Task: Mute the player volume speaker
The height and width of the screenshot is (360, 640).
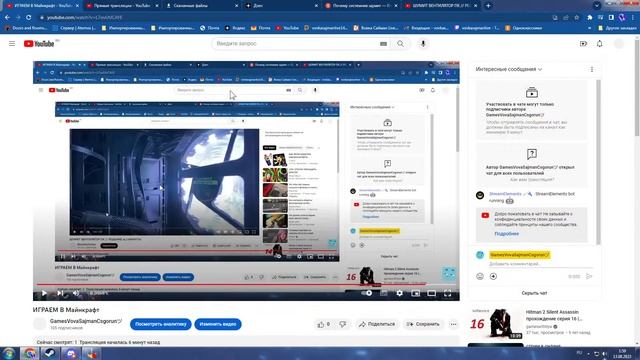Action: 76,293
